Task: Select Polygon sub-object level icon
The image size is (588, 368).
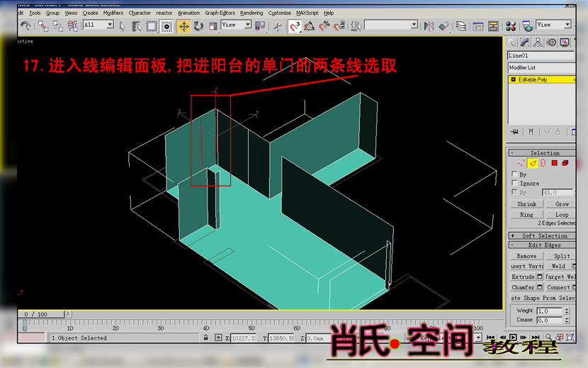Action: coord(554,163)
